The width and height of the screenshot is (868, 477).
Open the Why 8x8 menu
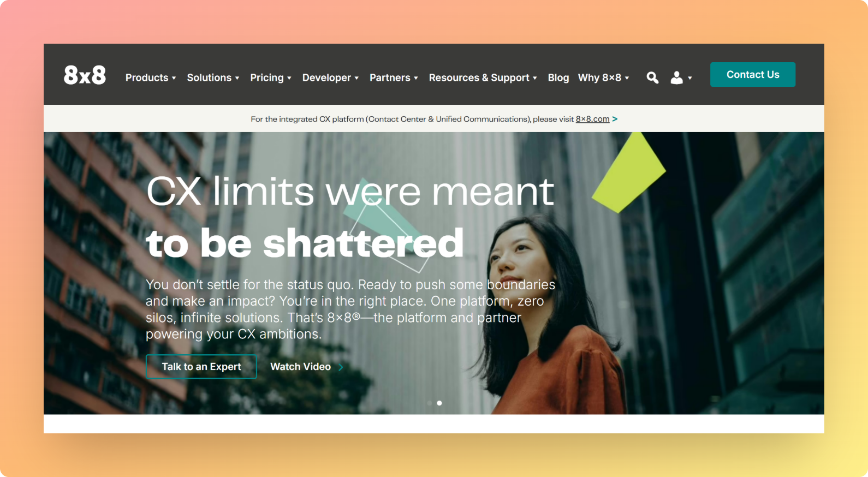point(604,77)
